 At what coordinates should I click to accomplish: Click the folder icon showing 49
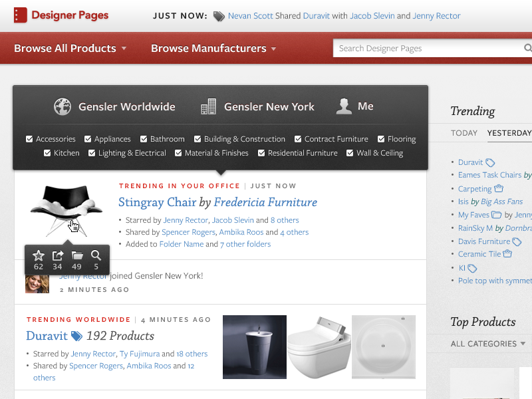click(77, 255)
